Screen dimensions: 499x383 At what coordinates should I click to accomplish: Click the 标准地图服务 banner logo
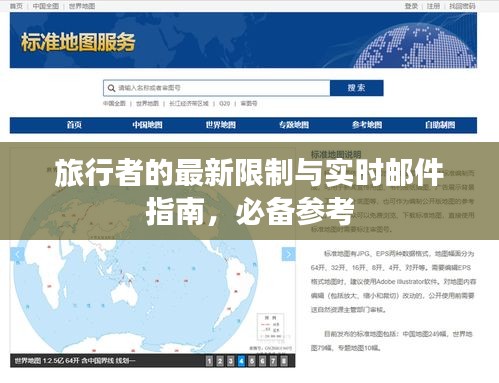(78, 42)
